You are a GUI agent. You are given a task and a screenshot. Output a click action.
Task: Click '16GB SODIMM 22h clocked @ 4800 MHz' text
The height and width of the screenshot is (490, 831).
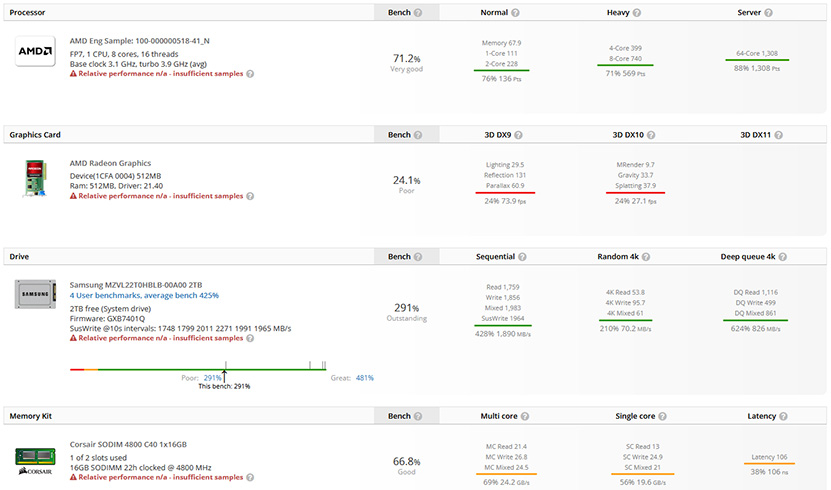(x=140, y=468)
